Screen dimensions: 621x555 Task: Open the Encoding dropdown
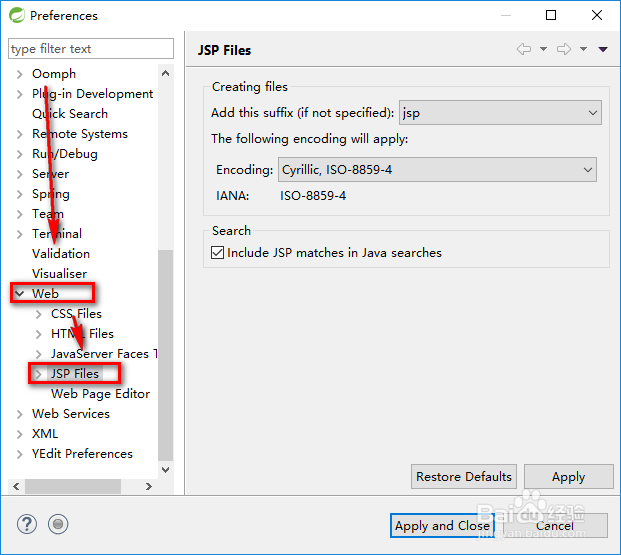coord(436,170)
